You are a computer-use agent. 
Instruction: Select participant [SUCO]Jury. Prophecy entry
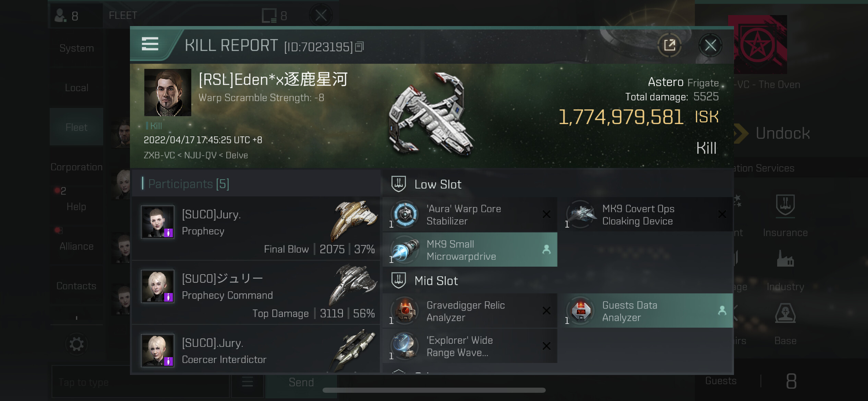(256, 228)
